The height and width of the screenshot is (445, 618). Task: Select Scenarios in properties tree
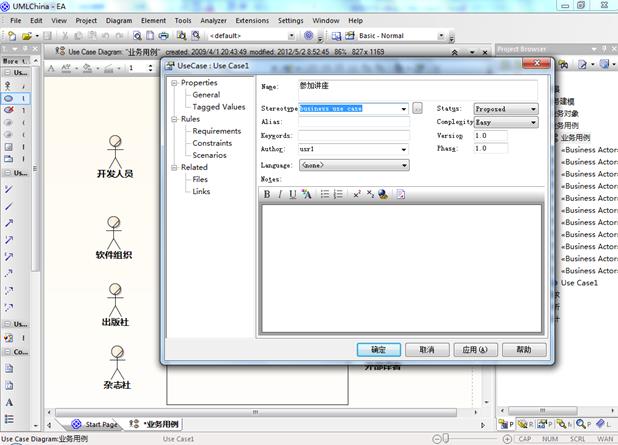209,155
